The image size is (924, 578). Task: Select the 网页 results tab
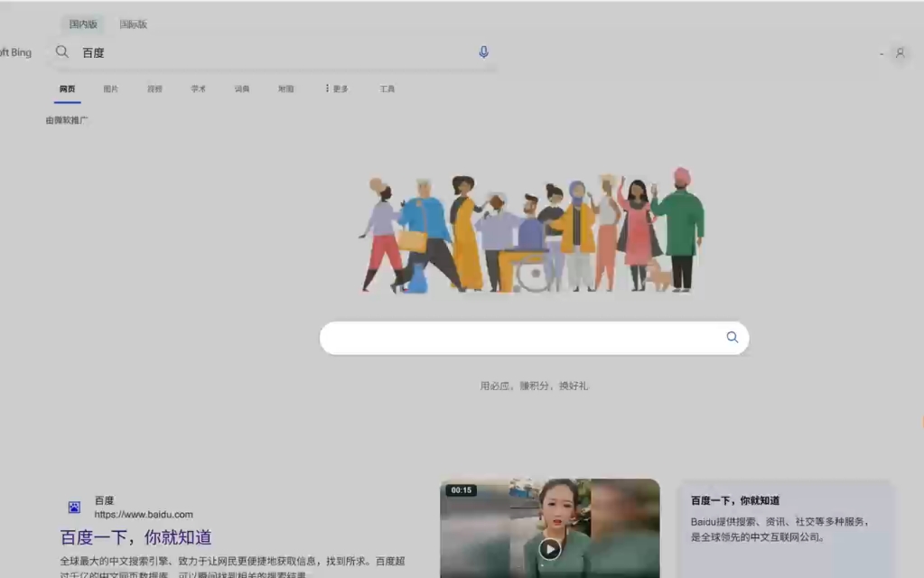(x=67, y=89)
